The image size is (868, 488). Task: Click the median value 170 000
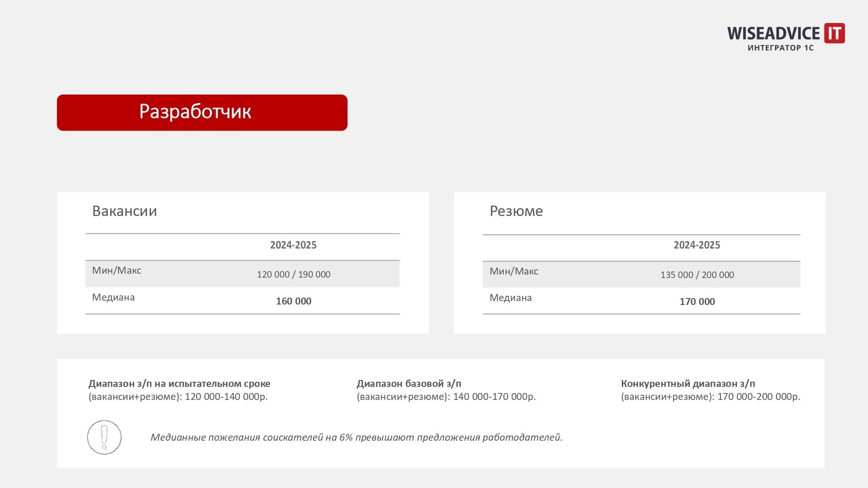pos(697,301)
